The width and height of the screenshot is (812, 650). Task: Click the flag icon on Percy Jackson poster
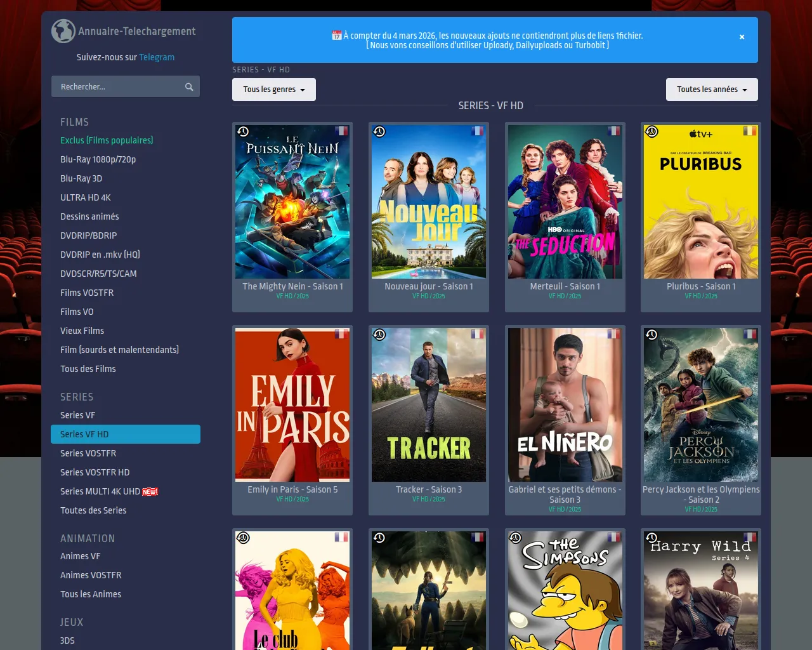pyautogui.click(x=750, y=334)
